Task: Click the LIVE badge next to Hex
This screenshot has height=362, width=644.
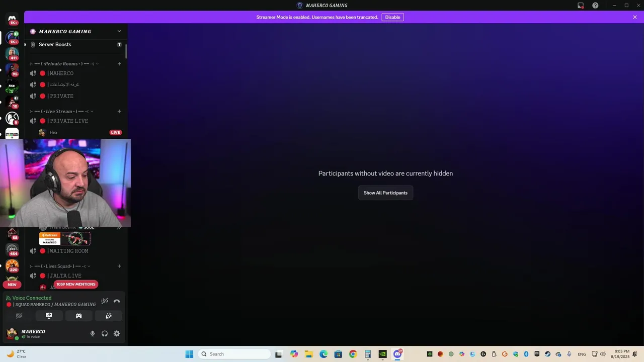Action: (x=116, y=133)
